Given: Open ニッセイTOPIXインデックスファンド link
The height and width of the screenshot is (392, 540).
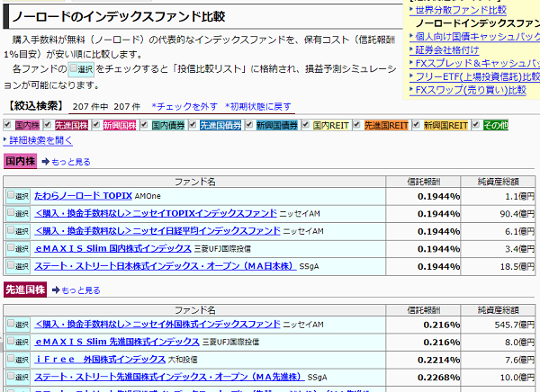Looking at the screenshot, I should pos(156,213).
